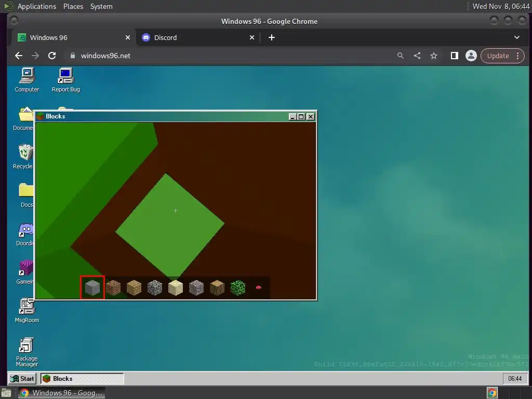Click the zoom magnifier icon in address bar

coord(401,56)
